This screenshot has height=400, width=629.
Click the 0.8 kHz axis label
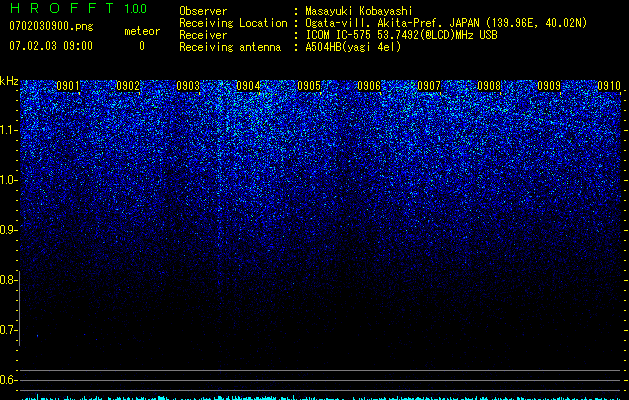[8, 280]
